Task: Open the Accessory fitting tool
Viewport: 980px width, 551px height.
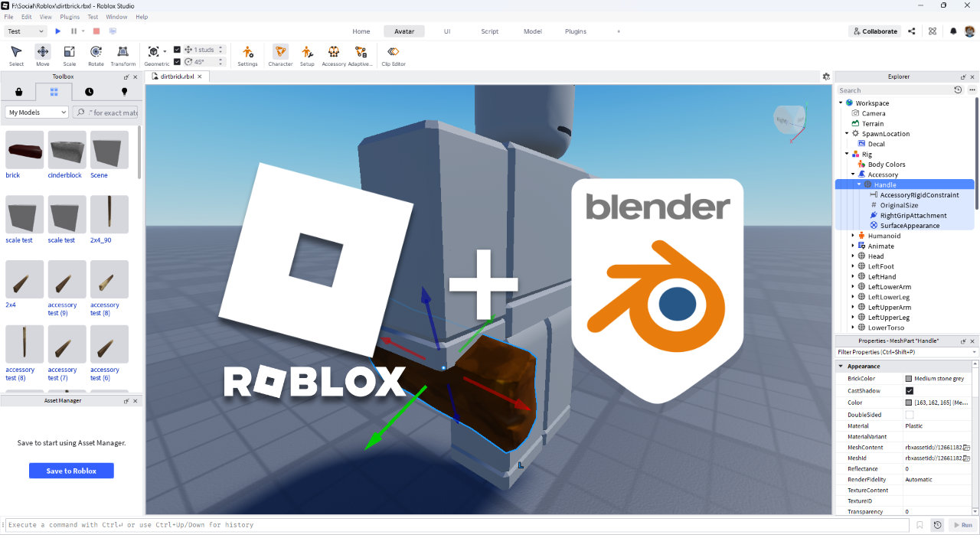Action: [334, 55]
